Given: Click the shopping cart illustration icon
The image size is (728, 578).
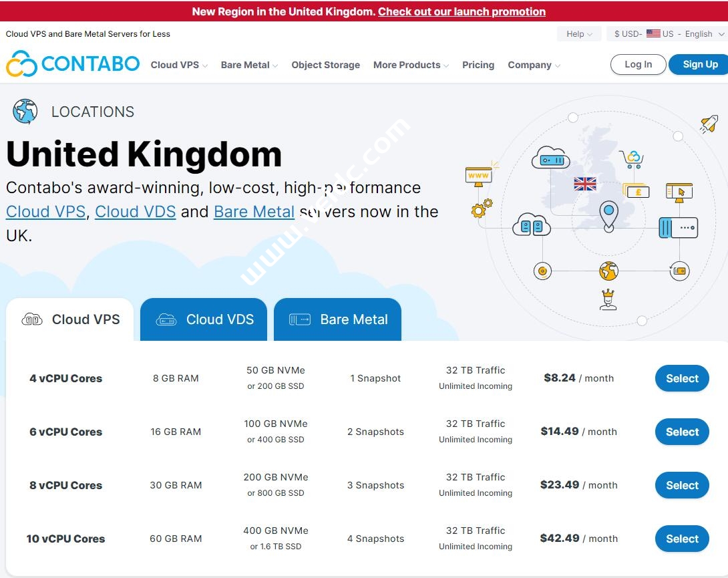Looking at the screenshot, I should [x=632, y=160].
